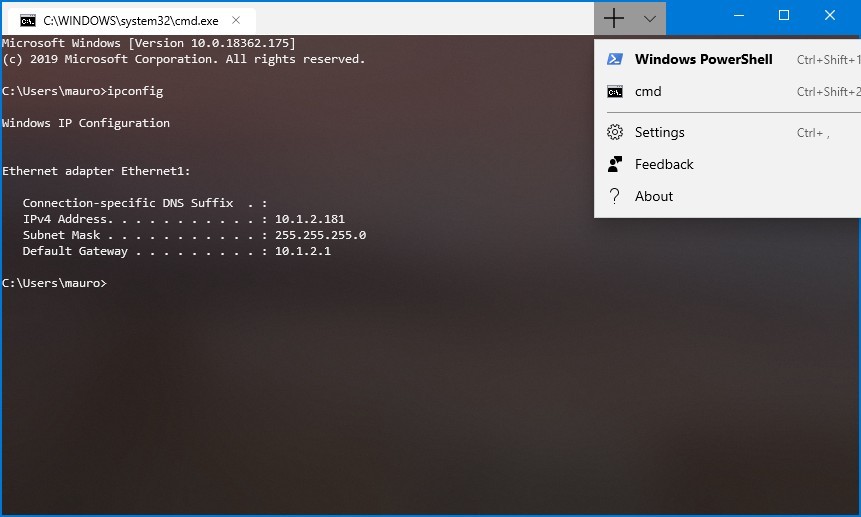861x517 pixels.
Task: Click the last C:\Users\mauro> prompt
Action: [x=54, y=283]
